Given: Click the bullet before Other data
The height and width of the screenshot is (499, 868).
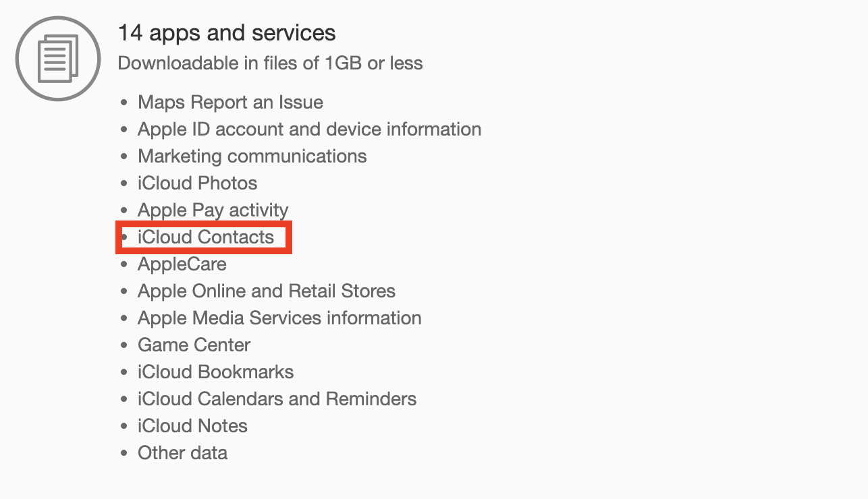Looking at the screenshot, I should (124, 454).
